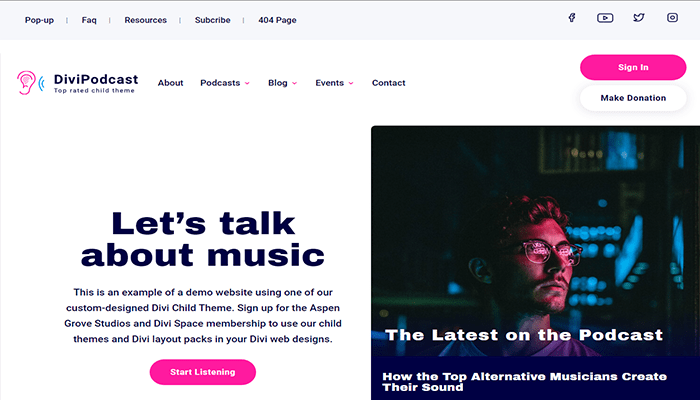Click the Sign In button

click(x=633, y=67)
